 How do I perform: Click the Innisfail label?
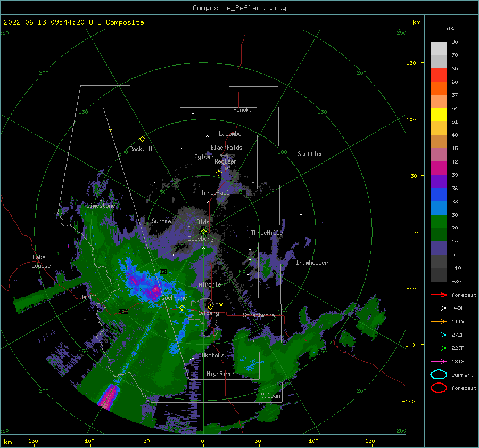[x=216, y=193]
